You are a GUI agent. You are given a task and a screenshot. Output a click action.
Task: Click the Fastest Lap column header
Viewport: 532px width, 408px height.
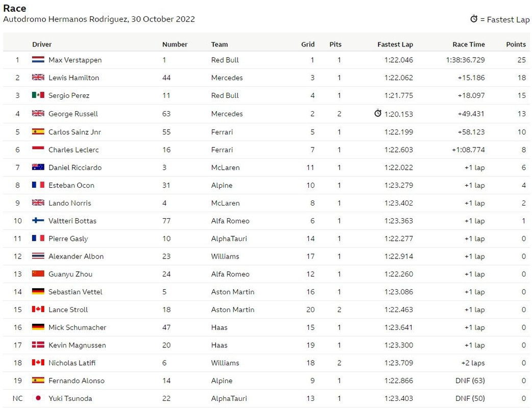(395, 44)
